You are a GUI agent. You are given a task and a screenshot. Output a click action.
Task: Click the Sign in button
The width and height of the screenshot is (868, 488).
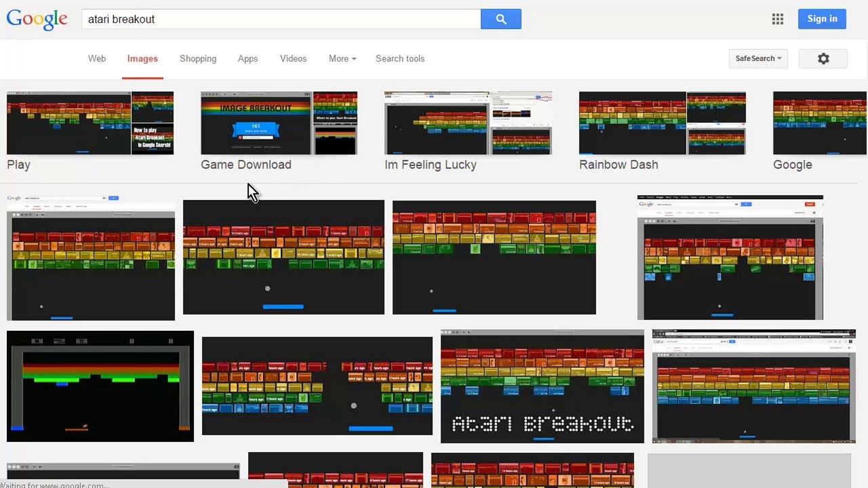(822, 19)
